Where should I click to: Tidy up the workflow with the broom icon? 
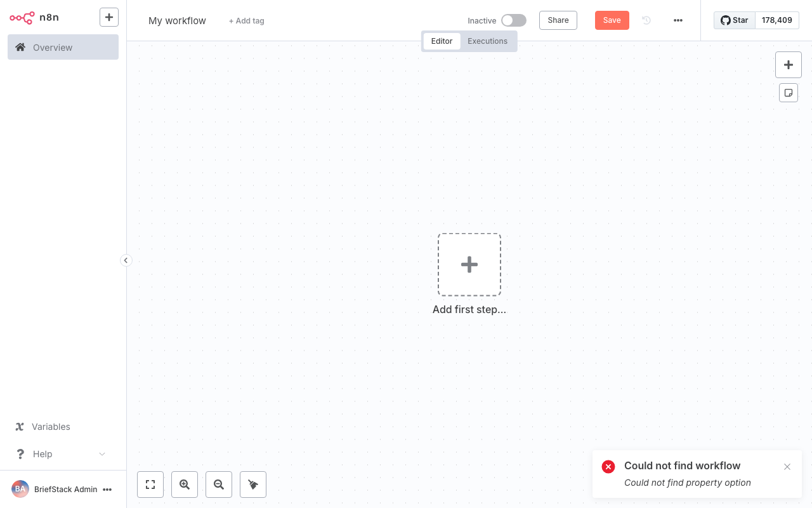(253, 485)
